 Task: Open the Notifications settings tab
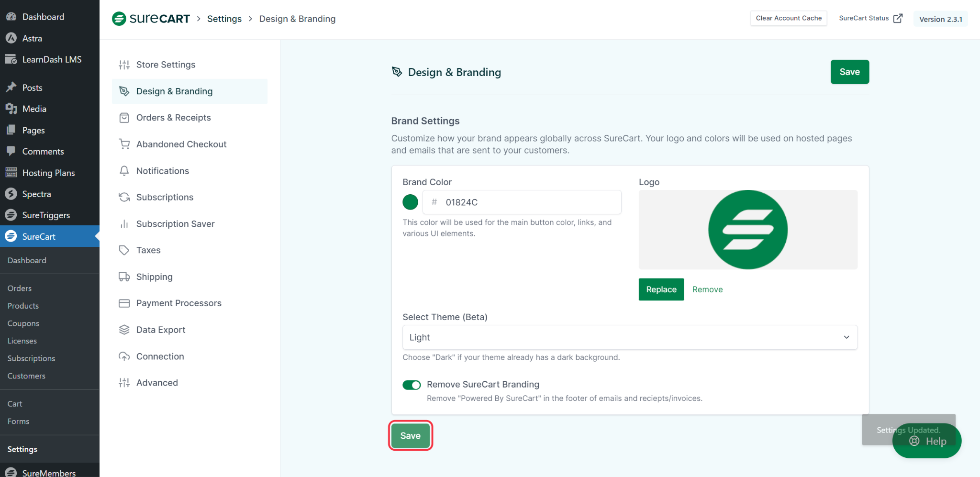[189, 171]
